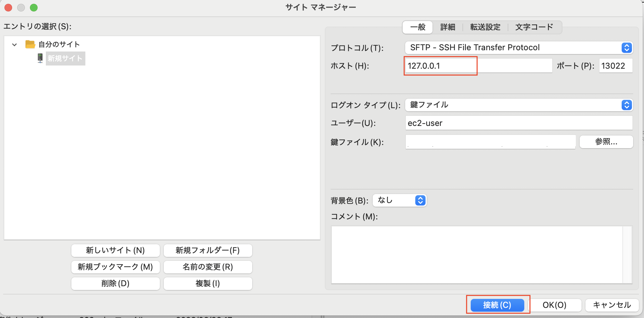Collapse the 自分のサイト tree node
Viewport: 644px width, 318px height.
[14, 45]
